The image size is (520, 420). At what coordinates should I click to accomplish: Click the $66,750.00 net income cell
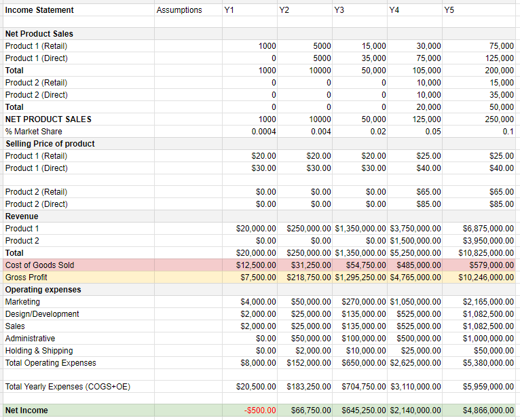(x=305, y=411)
